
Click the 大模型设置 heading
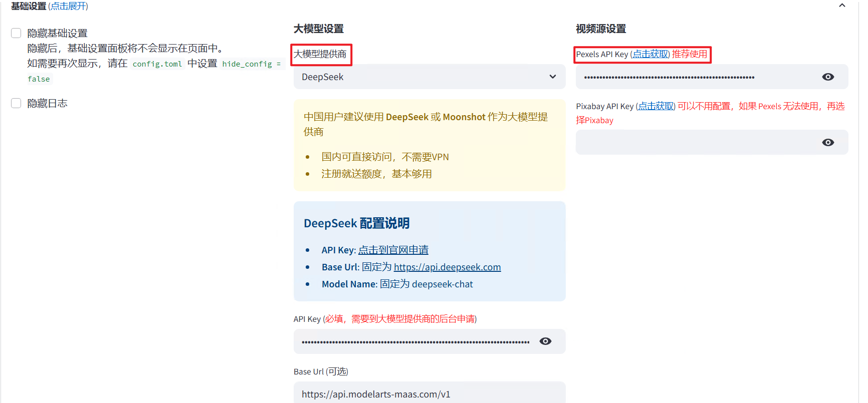[x=319, y=29]
